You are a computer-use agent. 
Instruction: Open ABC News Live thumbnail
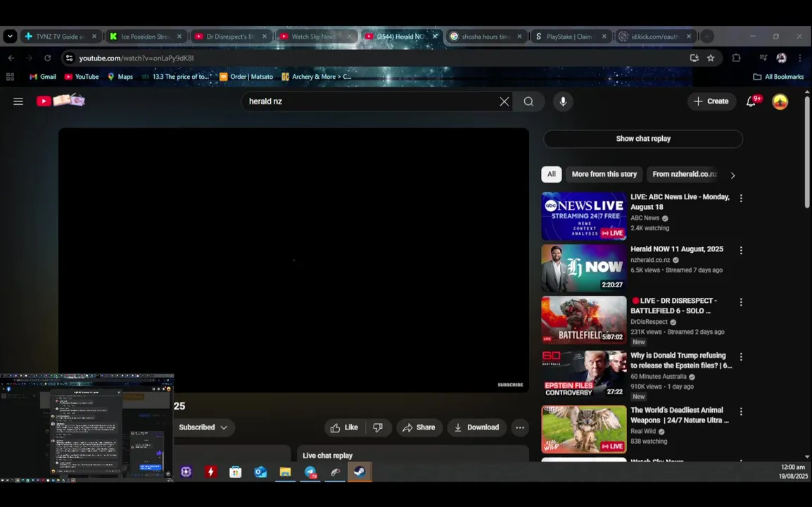pos(583,216)
